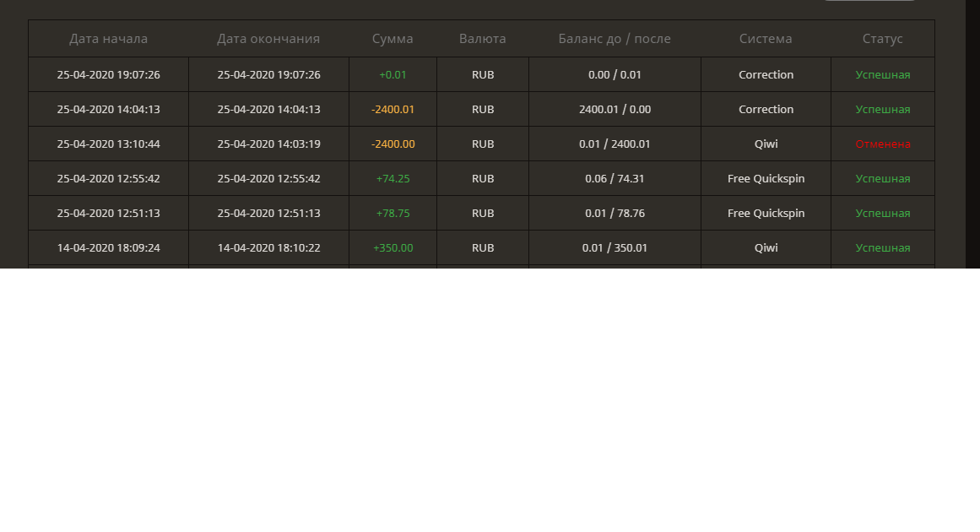Click the +78.75 amount cell
The width and height of the screenshot is (980, 532).
393,213
